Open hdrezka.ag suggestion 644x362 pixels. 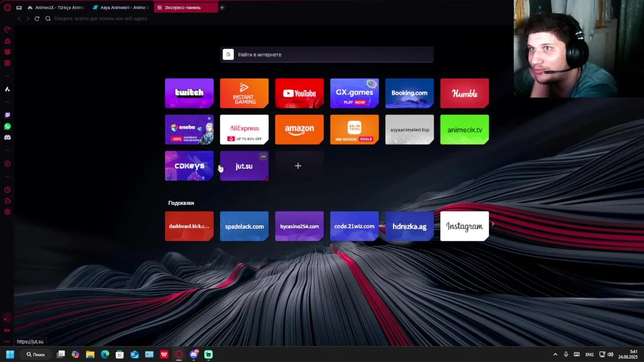(x=410, y=226)
